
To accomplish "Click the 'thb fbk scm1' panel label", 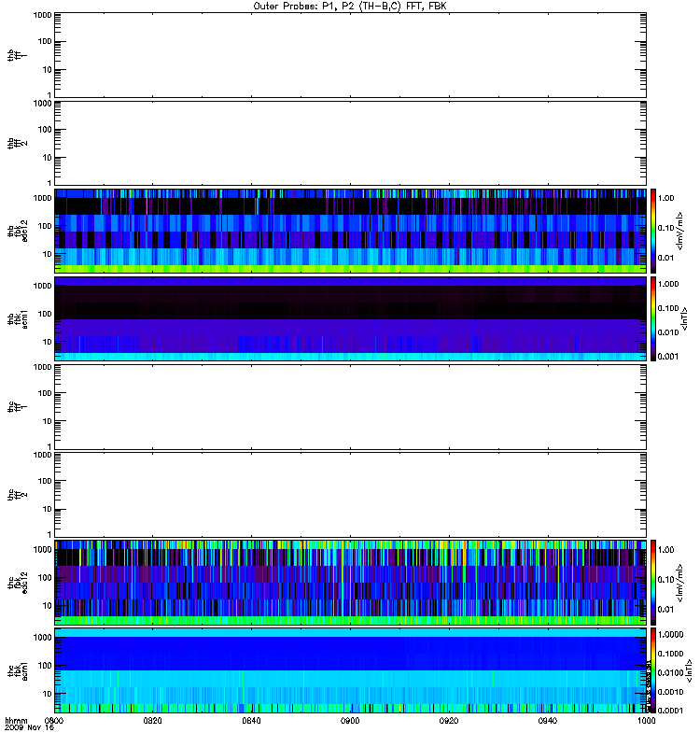I will tap(17, 318).
